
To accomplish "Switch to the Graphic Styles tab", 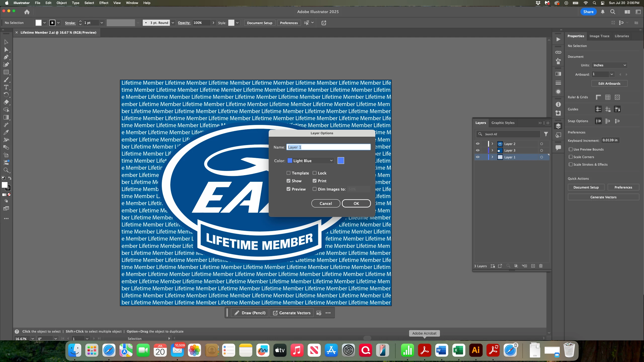I will coord(503,123).
